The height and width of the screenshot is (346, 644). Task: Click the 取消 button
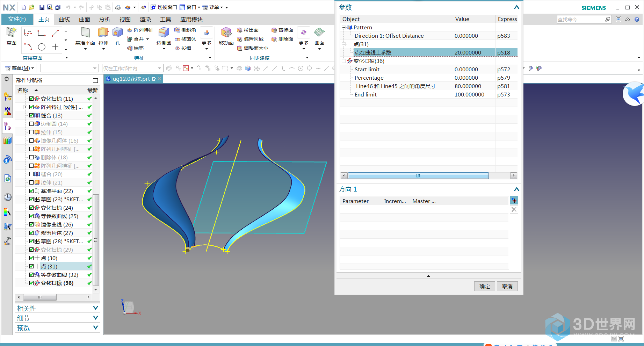[x=507, y=286]
